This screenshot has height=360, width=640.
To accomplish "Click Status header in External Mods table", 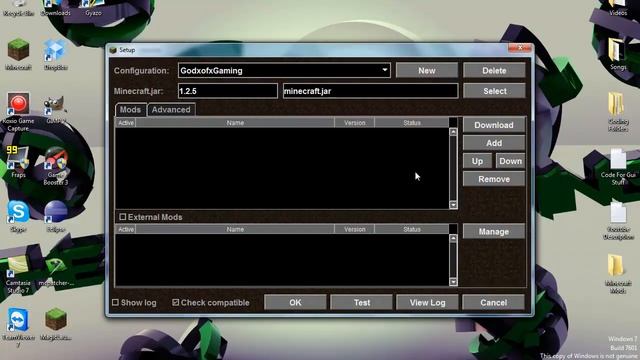I will coord(411,229).
